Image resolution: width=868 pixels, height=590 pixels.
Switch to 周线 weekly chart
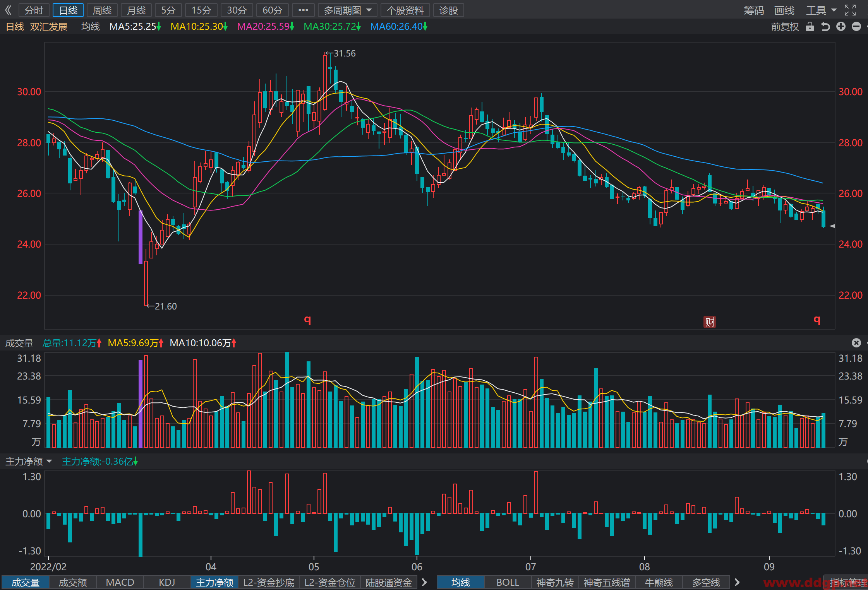click(x=102, y=10)
